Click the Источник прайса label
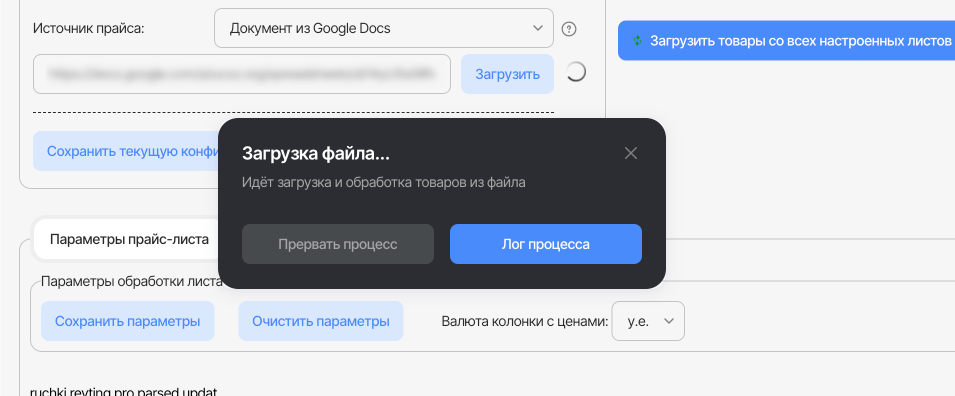The height and width of the screenshot is (396, 955). pyautogui.click(x=89, y=28)
